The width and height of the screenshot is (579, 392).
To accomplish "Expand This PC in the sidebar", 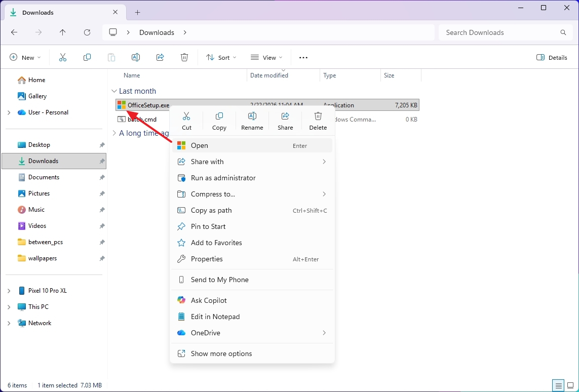I will tap(8, 306).
